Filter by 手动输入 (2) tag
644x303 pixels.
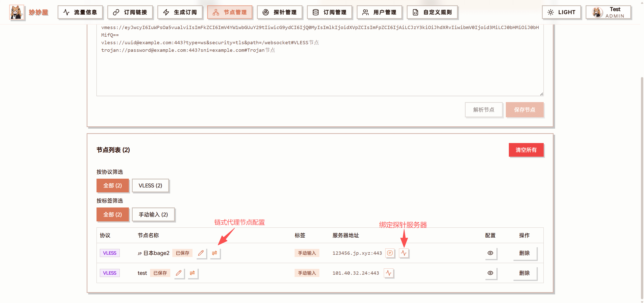pos(153,215)
